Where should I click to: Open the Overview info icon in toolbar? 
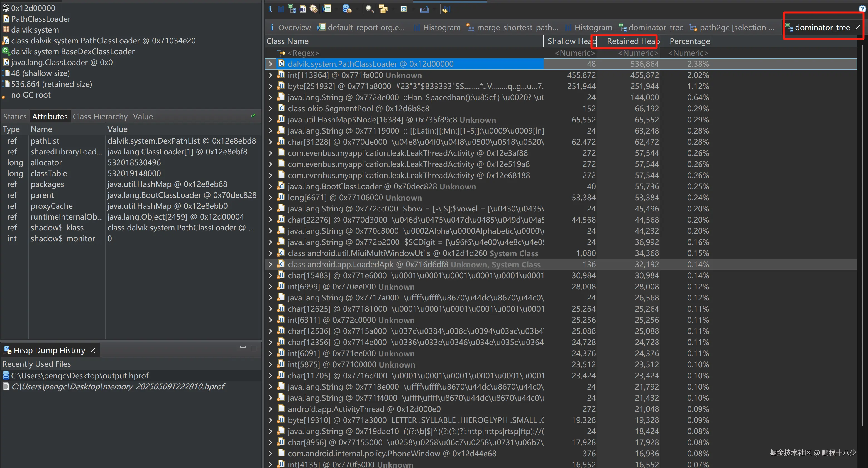(x=270, y=9)
